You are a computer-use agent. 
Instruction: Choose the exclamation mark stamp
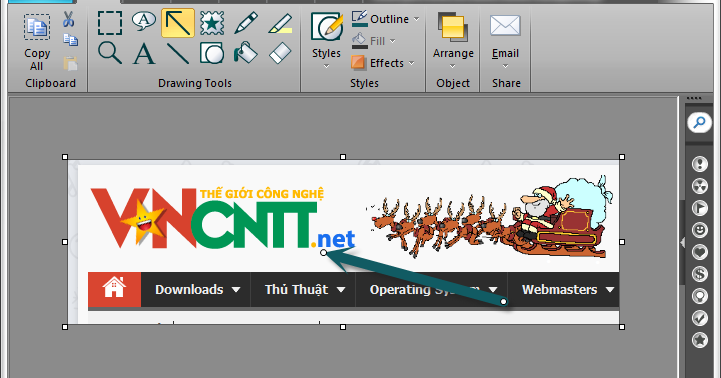coord(700,164)
